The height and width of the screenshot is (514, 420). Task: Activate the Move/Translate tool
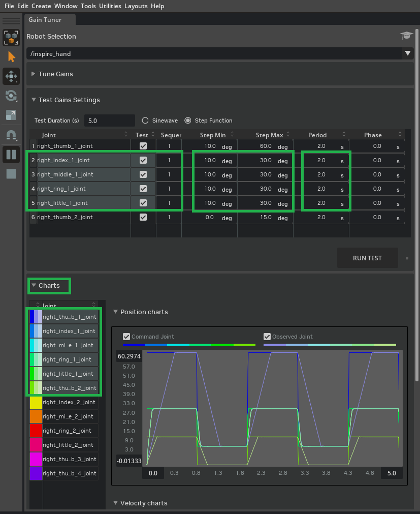tap(11, 76)
